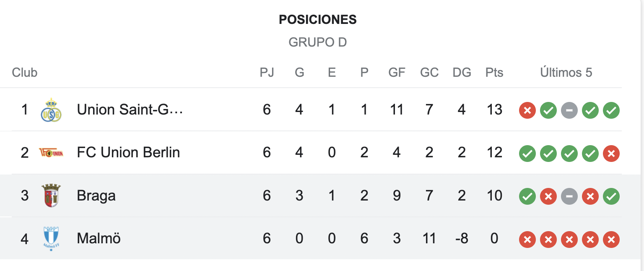Click the Últimos 5 column header
644x271 pixels.
coord(566,73)
